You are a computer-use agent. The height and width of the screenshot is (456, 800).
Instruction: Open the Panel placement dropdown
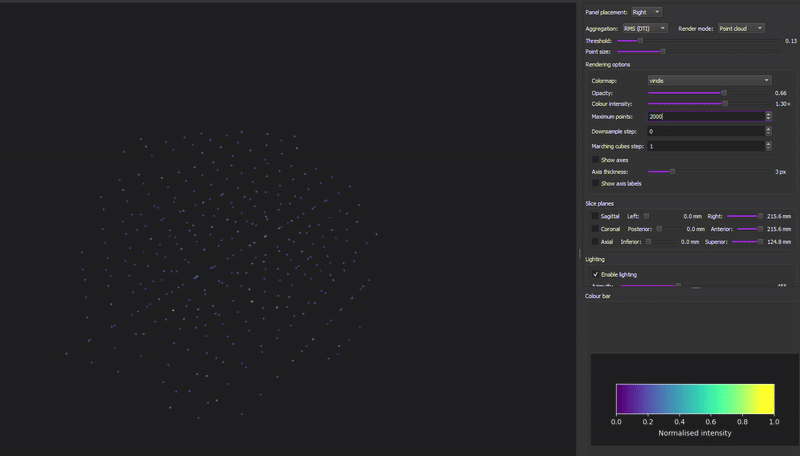pyautogui.click(x=646, y=12)
